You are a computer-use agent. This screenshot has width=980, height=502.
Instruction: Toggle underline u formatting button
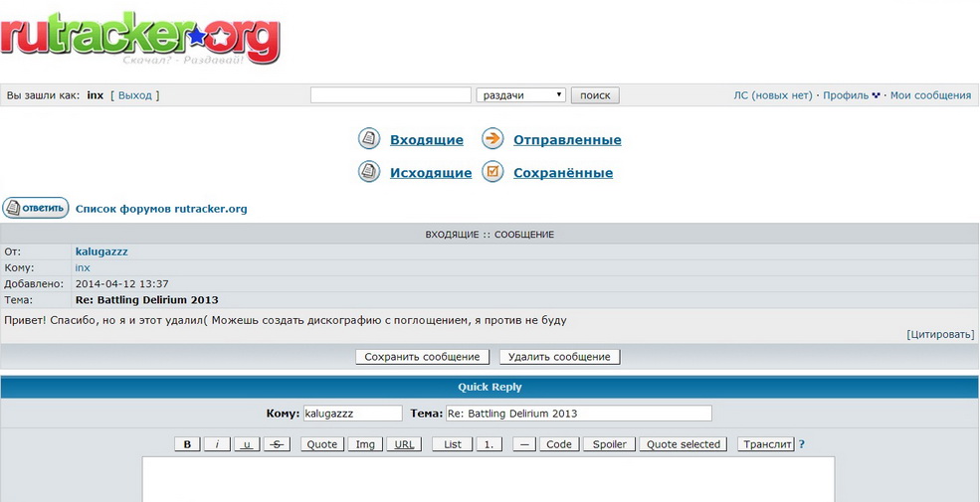click(x=247, y=444)
